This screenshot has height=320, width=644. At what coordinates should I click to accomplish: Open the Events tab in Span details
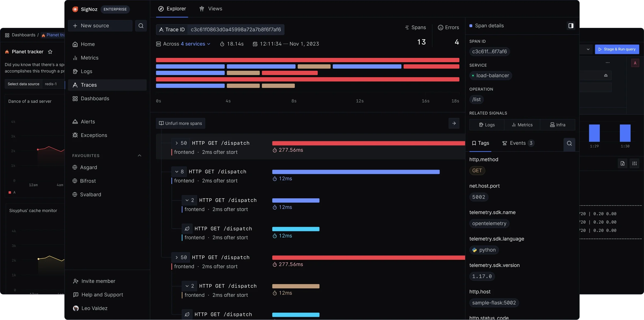pyautogui.click(x=518, y=143)
